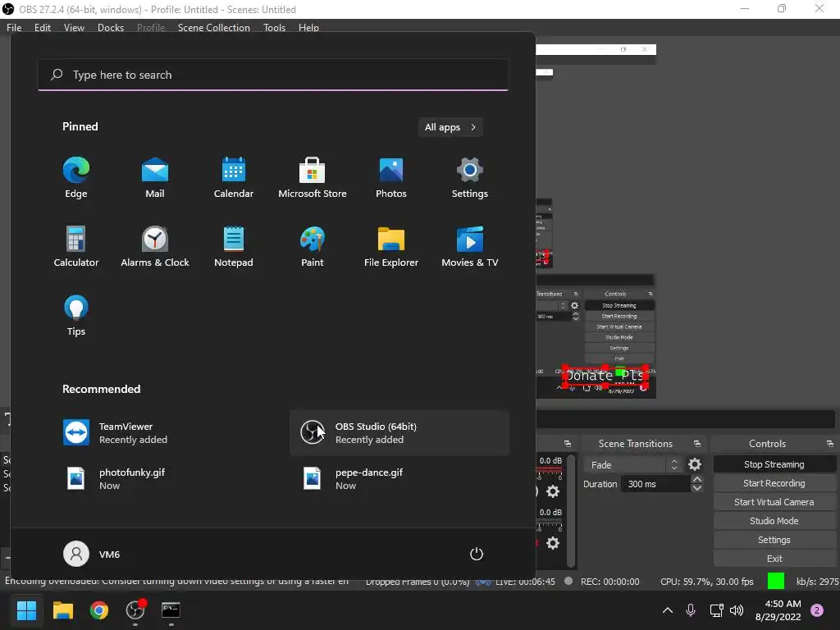Viewport: 840px width, 630px height.
Task: Open the Mail app
Action: click(x=155, y=178)
